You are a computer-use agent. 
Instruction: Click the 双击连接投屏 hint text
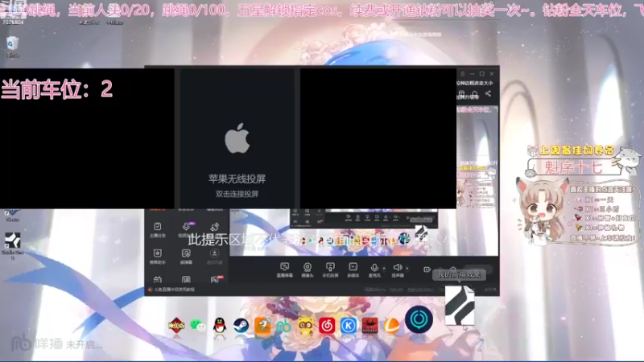[237, 194]
